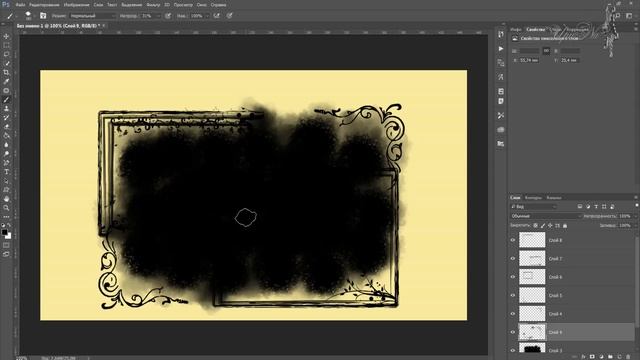
Task: Add a layer mask
Action: point(592,357)
